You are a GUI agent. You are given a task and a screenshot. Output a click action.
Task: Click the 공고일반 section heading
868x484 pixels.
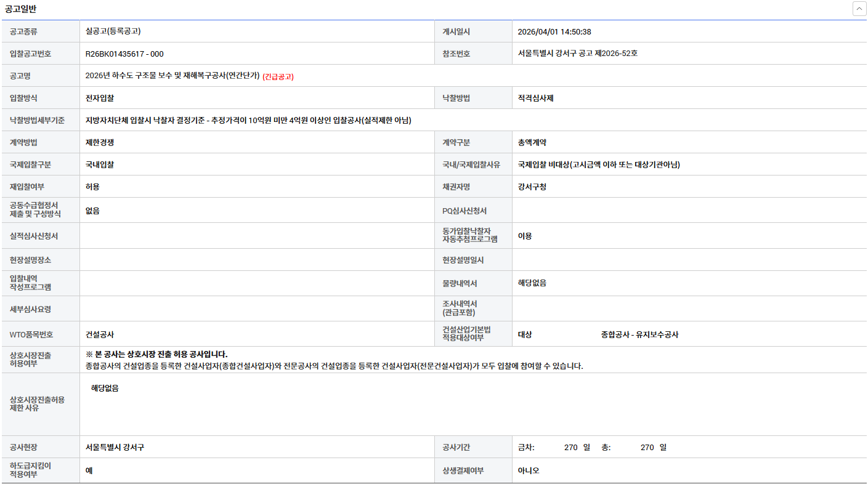21,9
